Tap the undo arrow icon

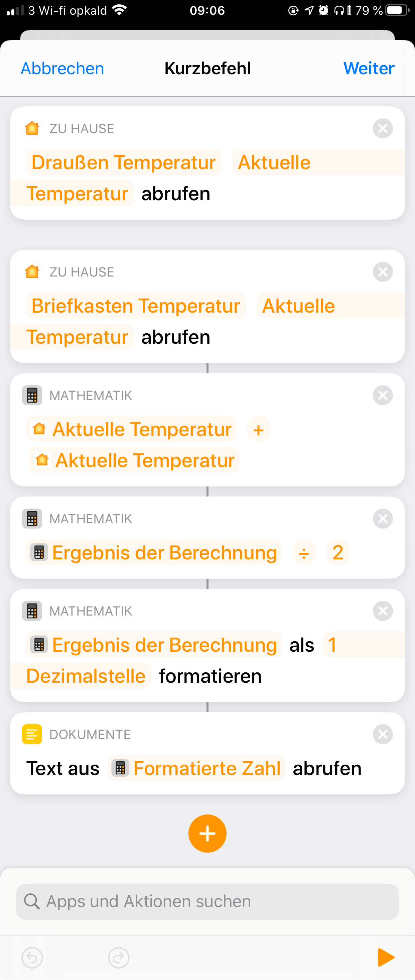[x=32, y=958]
